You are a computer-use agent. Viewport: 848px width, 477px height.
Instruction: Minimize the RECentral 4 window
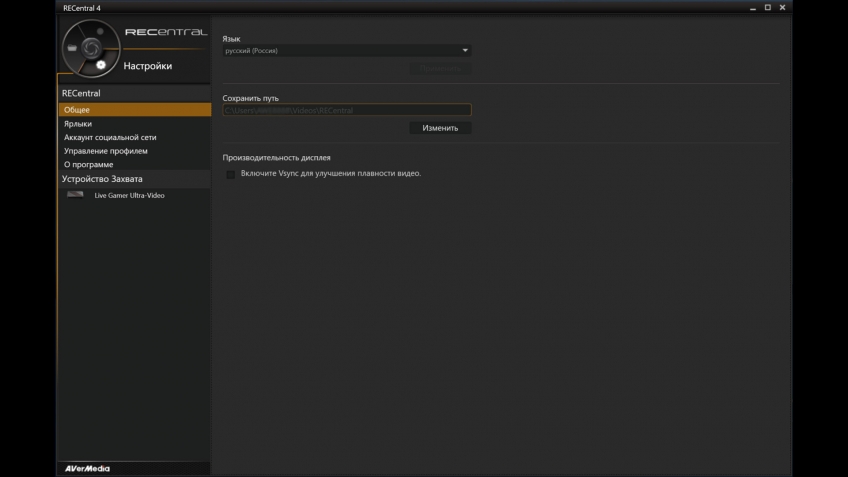point(753,8)
